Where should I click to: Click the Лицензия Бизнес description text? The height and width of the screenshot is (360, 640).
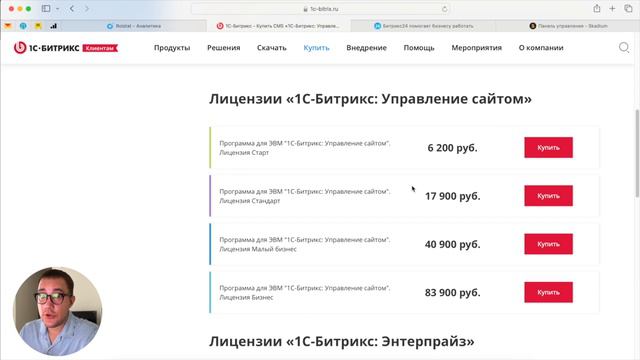(304, 292)
